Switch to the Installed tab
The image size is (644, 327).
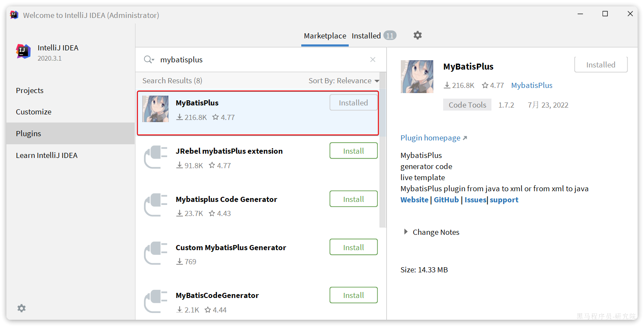click(366, 36)
